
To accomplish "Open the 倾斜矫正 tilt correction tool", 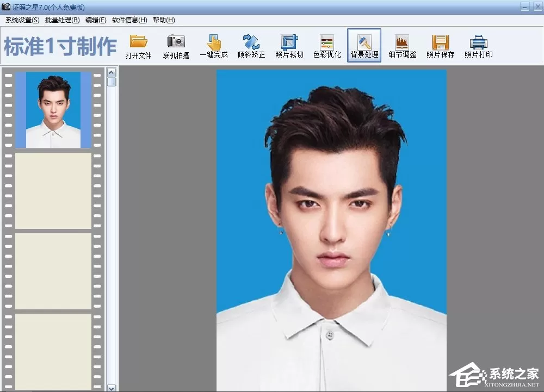I will click(x=251, y=46).
